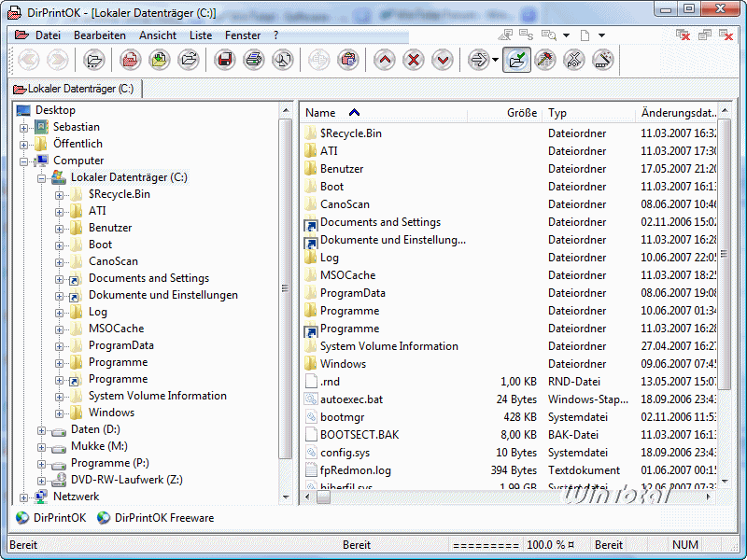Expand the Benutzer folder in the tree
This screenshot has height=560, width=747.
click(59, 229)
